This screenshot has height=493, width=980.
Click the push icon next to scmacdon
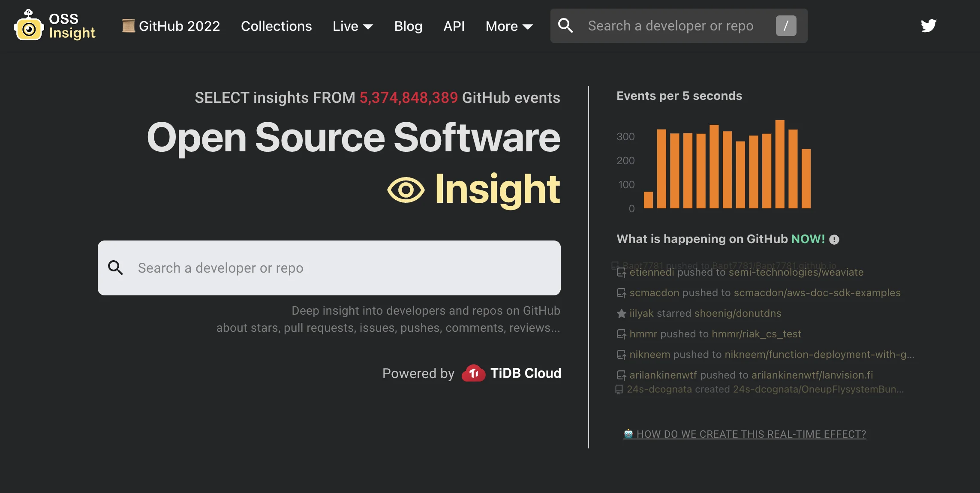point(621,293)
